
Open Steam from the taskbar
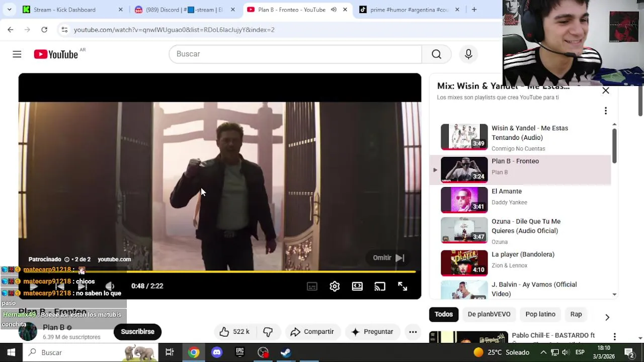pos(286,352)
